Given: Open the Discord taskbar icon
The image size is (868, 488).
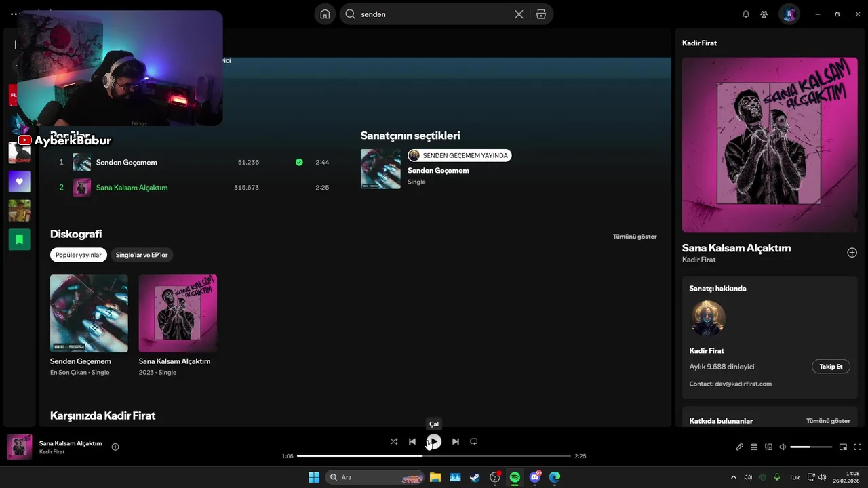Looking at the screenshot, I should click(x=535, y=477).
